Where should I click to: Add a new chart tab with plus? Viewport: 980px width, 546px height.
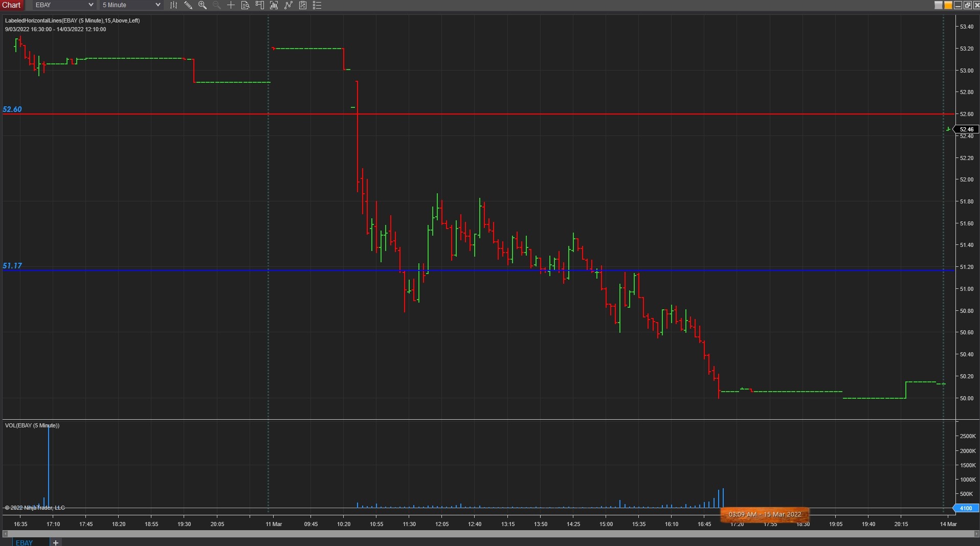pyautogui.click(x=56, y=542)
